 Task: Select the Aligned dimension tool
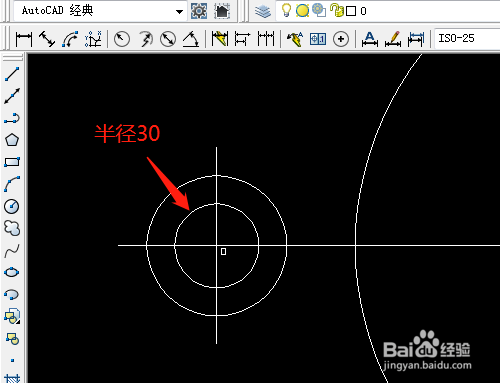pyautogui.click(x=47, y=39)
